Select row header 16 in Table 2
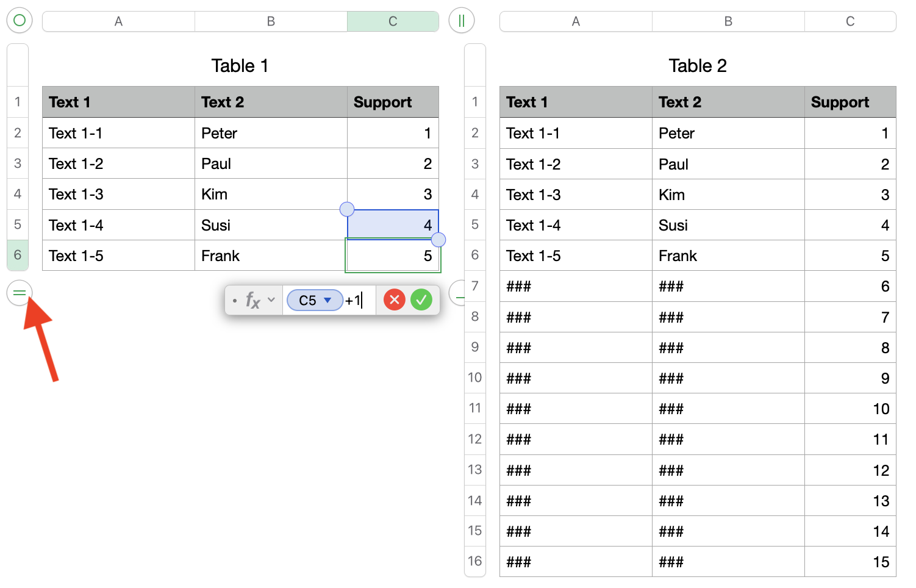The height and width of the screenshot is (588, 916). tap(475, 561)
